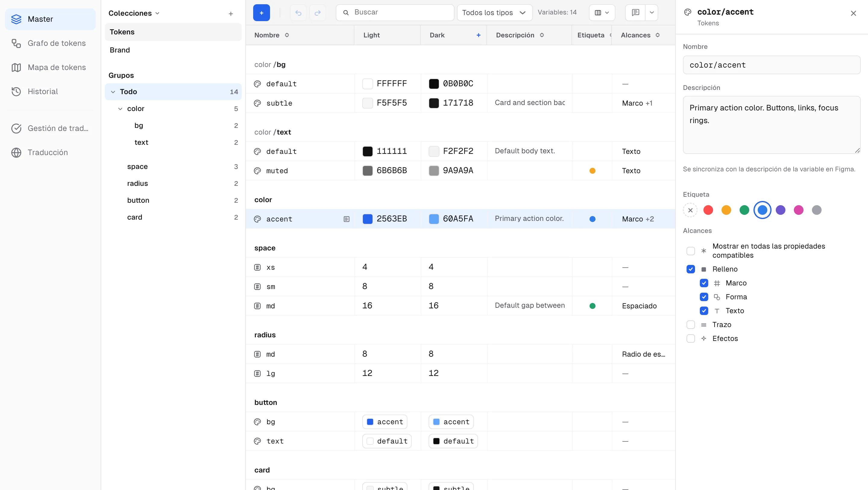This screenshot has width=868, height=490.
Task: Choose the purple Etiqueta color swatch
Action: 780,210
